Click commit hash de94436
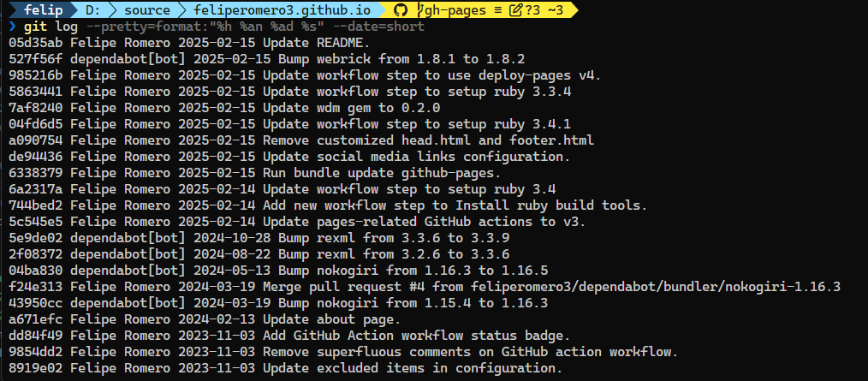This screenshot has width=868, height=381. (x=35, y=157)
